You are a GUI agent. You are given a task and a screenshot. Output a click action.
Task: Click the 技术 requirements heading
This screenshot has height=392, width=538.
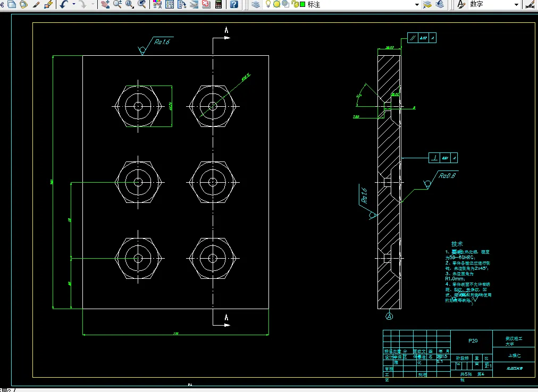tap(457, 244)
